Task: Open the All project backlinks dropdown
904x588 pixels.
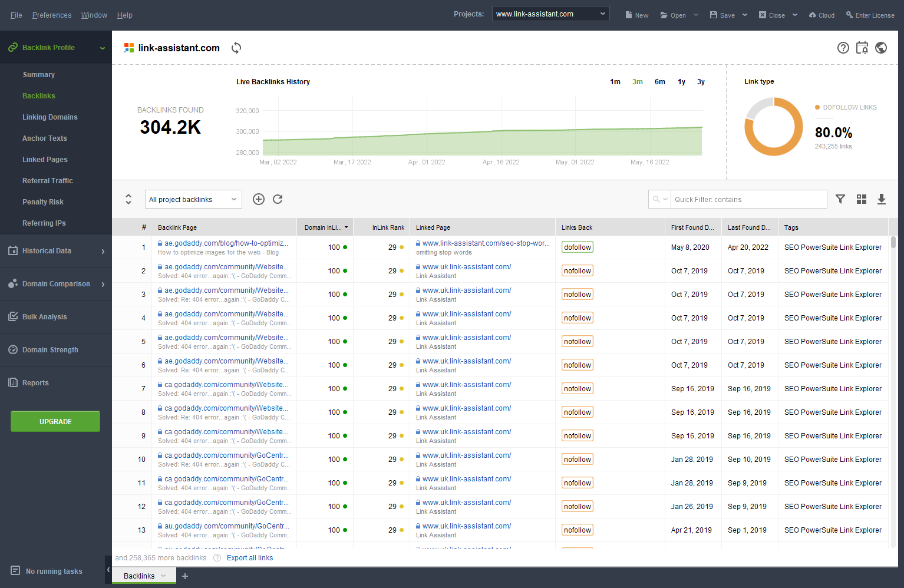Action: click(x=193, y=199)
